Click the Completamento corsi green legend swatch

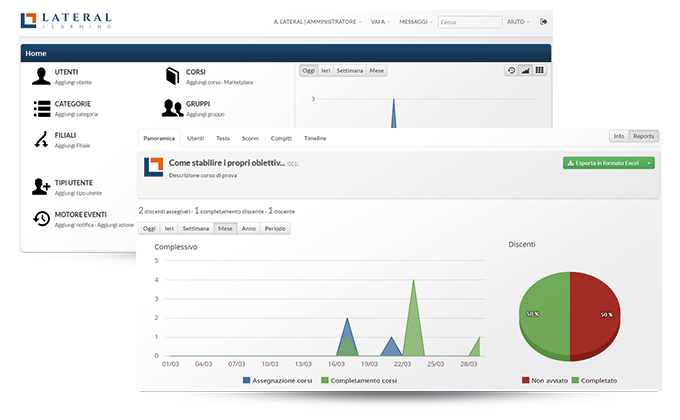[324, 381]
